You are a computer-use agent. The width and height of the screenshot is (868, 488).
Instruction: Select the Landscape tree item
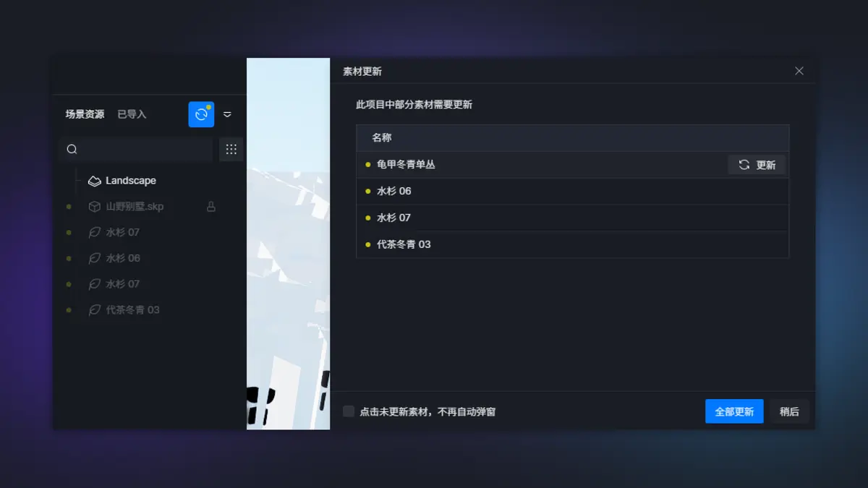click(131, 181)
